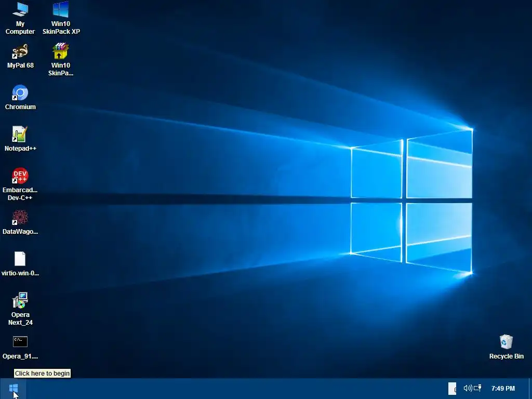Select the My Computer desktop icon
The image size is (532, 399).
(x=20, y=9)
